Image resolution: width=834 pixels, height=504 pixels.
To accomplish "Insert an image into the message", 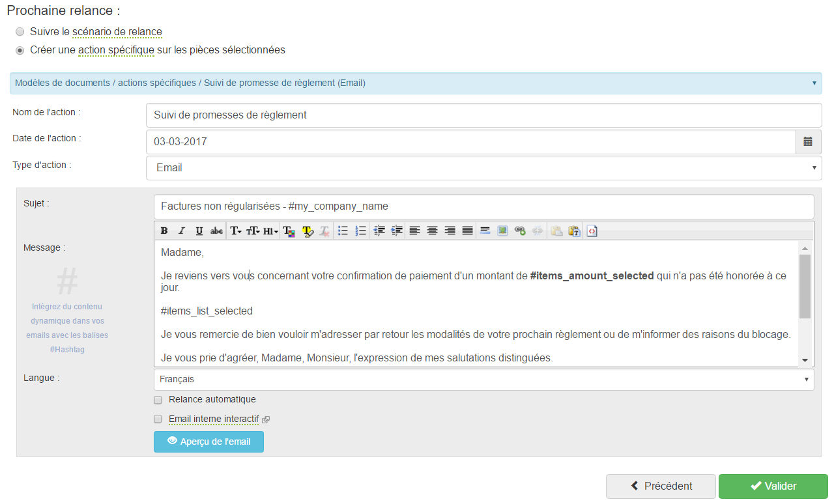I will point(502,231).
